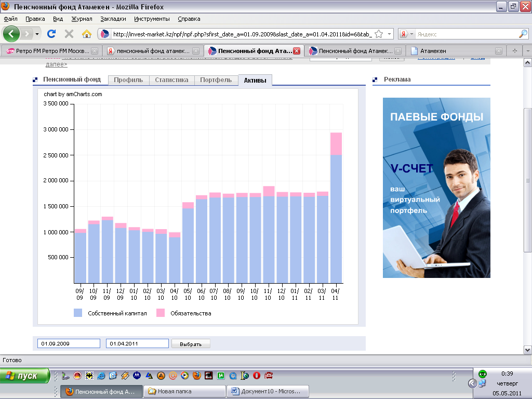This screenshot has width=532, height=399.
Task: Click the Stop loading icon
Action: tap(69, 34)
